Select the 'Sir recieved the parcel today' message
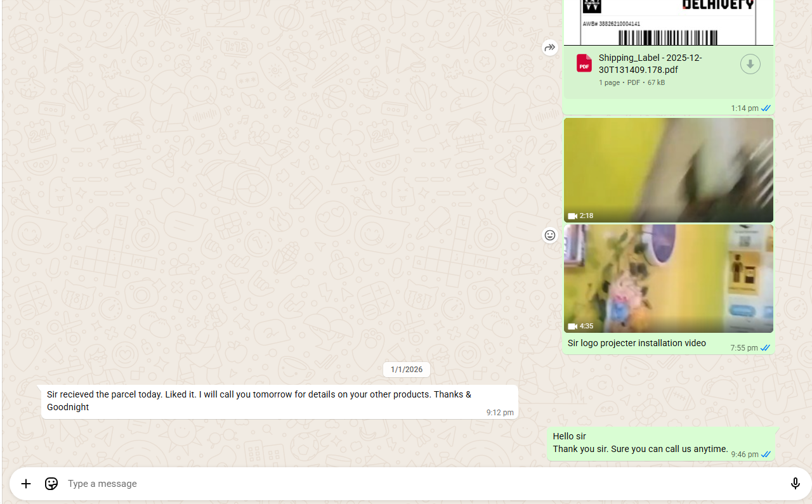The image size is (812, 504). point(259,401)
